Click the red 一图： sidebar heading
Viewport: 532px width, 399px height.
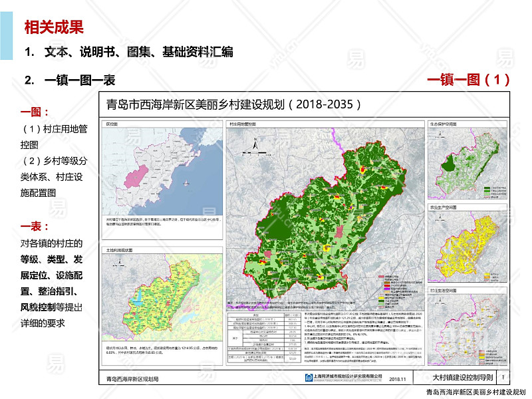[x=35, y=112]
